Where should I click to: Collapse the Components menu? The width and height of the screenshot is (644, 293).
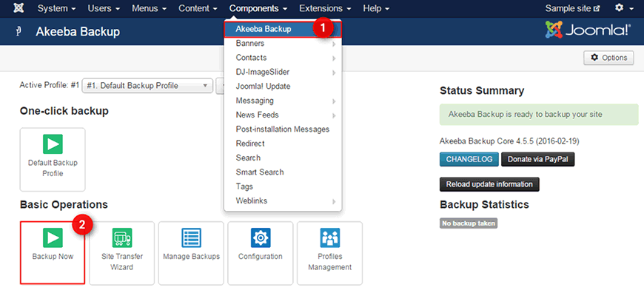coord(258,8)
